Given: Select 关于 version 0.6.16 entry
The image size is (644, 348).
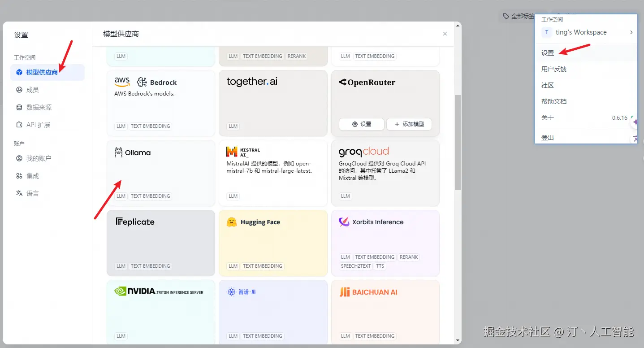Looking at the screenshot, I should click(586, 117).
